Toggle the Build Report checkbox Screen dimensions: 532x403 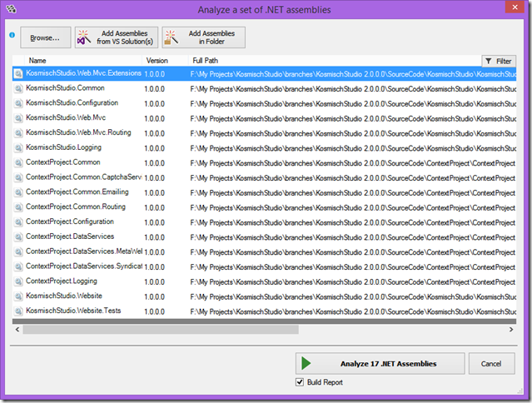[300, 382]
